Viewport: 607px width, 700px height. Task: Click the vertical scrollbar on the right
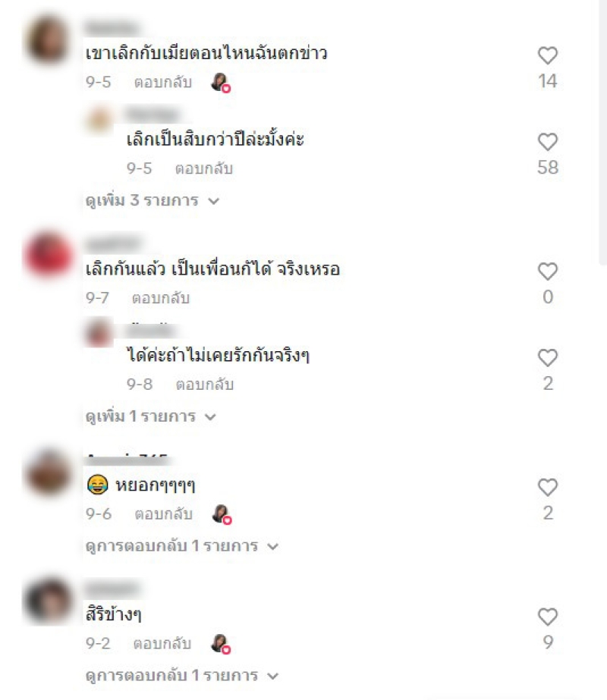point(602,134)
